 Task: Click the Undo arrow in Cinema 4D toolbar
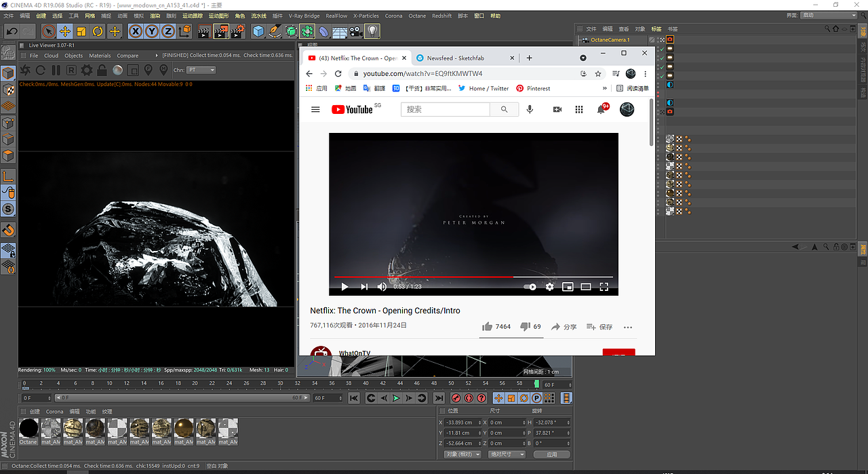pyautogui.click(x=12, y=31)
